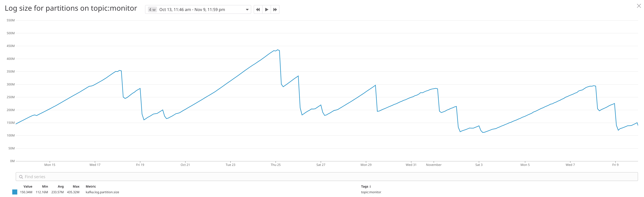Click the Tags sort arrow

click(x=370, y=186)
